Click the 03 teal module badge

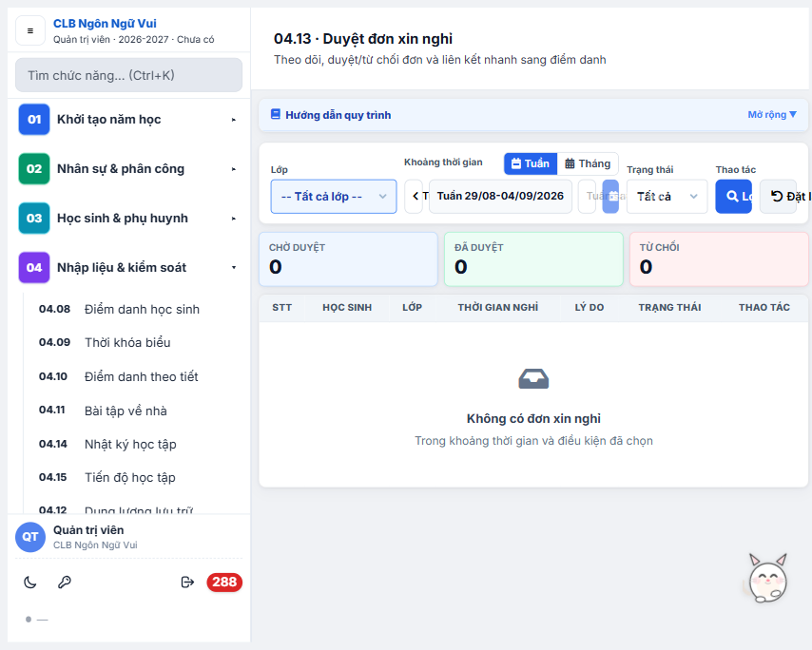point(34,219)
